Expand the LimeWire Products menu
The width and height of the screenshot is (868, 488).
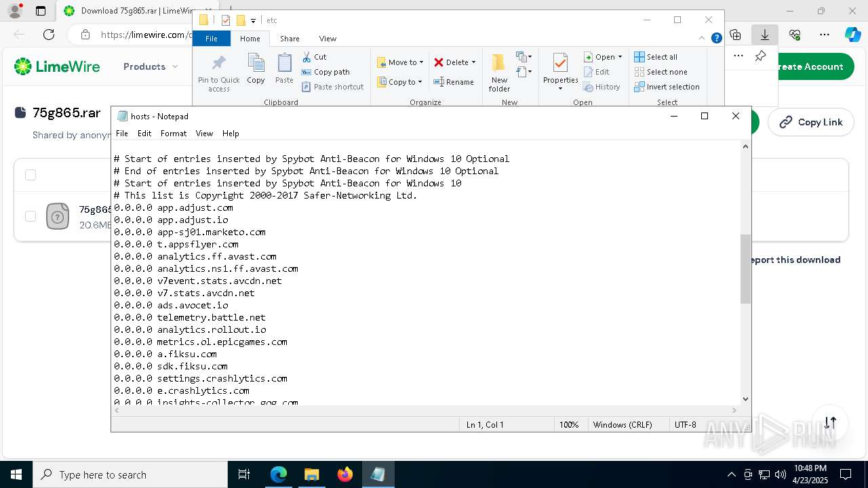tap(151, 66)
